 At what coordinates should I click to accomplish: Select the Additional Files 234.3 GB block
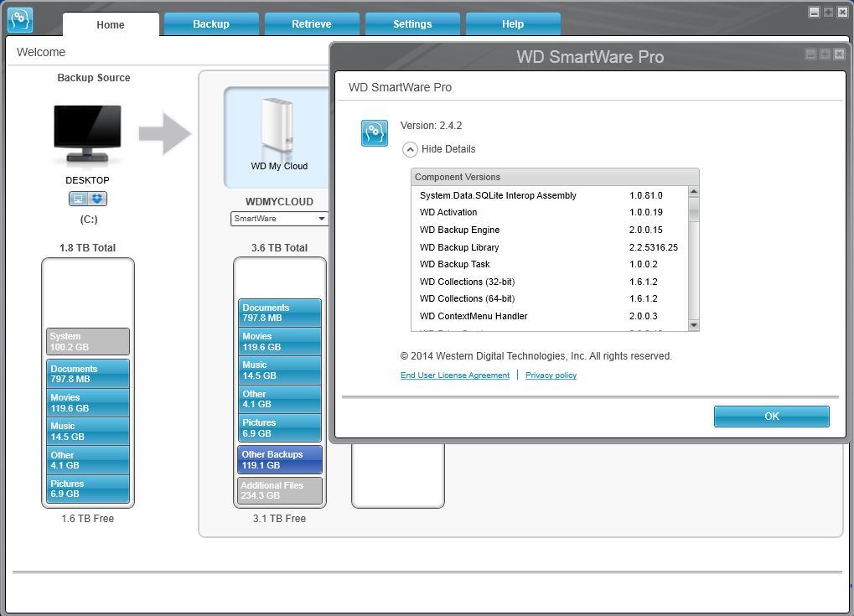click(x=279, y=490)
